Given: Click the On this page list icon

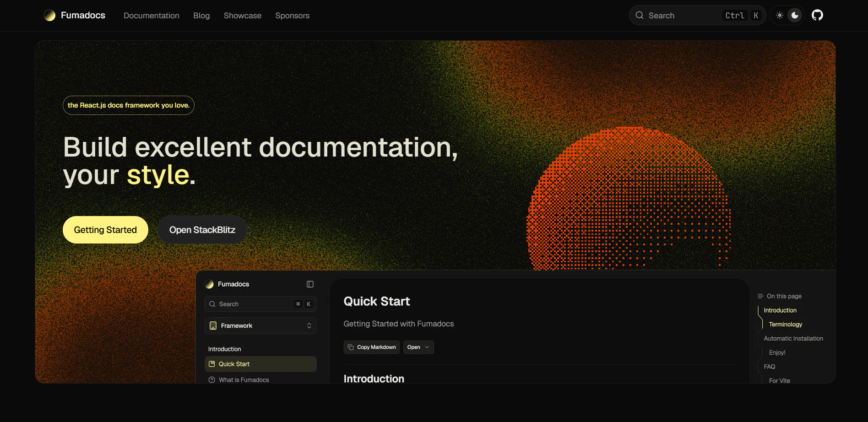Looking at the screenshot, I should [760, 296].
